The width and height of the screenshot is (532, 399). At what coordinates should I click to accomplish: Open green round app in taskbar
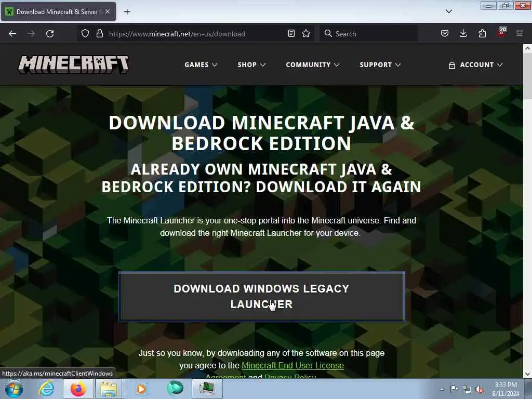[x=175, y=388]
